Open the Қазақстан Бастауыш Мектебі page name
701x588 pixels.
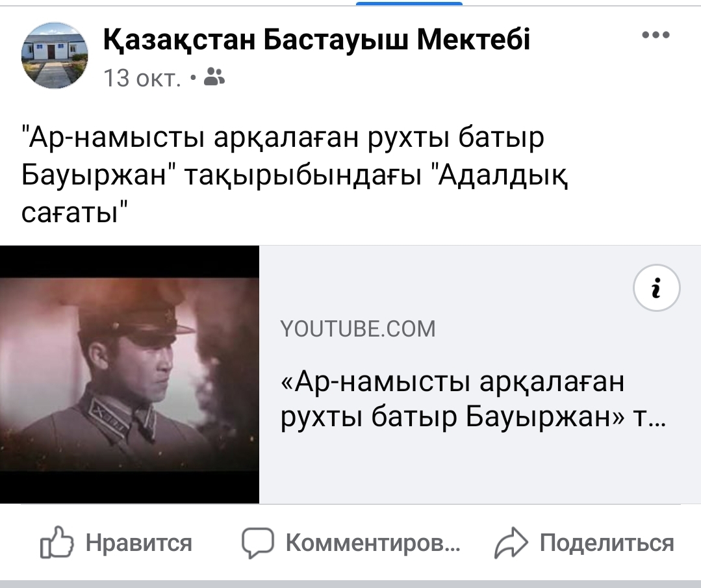[316, 40]
